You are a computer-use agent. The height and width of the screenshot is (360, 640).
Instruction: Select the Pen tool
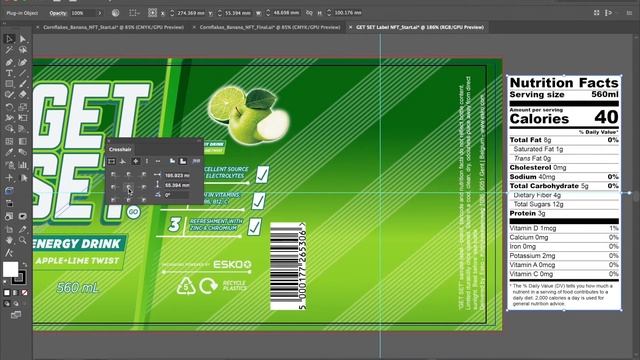pyautogui.click(x=9, y=62)
